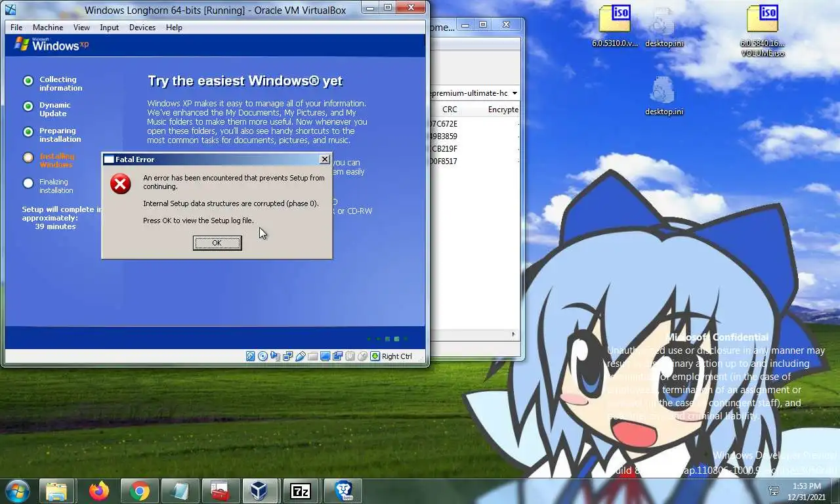Open the Input menu in VirtualBox
The height and width of the screenshot is (504, 840).
[110, 28]
